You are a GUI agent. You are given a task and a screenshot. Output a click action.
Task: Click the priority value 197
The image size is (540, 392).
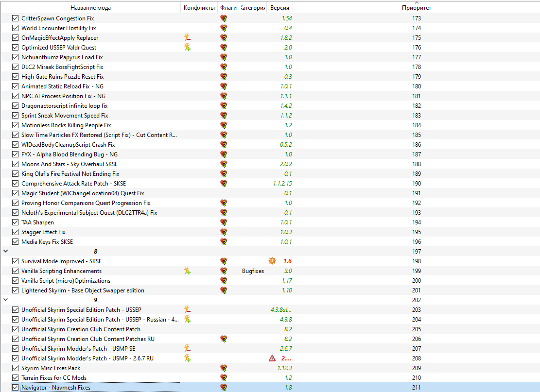point(417,252)
